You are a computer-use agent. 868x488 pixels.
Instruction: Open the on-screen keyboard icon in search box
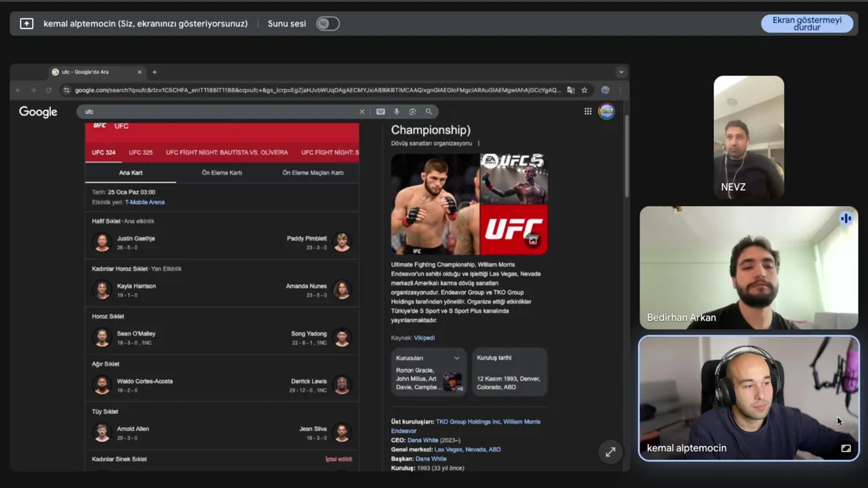[x=380, y=112]
